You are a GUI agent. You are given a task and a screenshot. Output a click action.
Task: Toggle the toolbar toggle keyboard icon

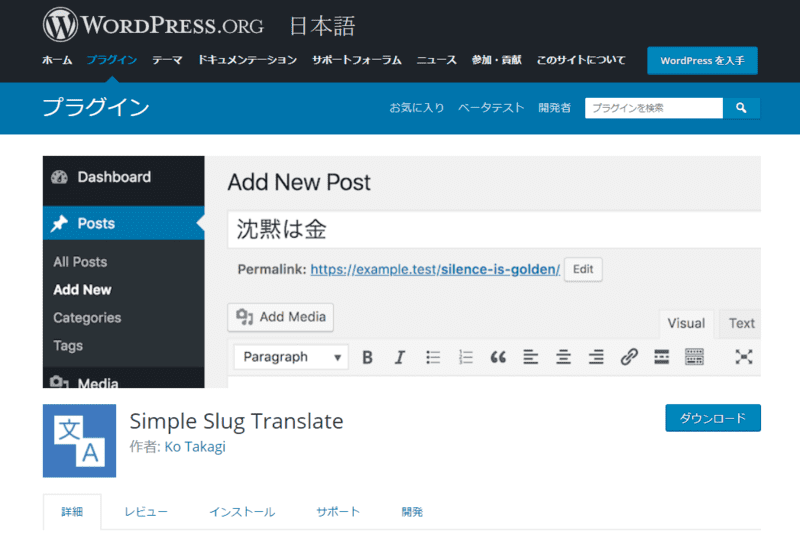(694, 357)
